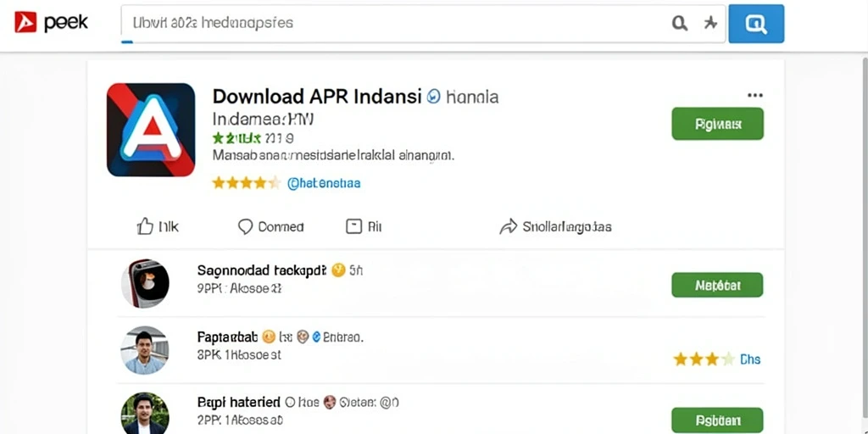868x434 pixels.
Task: Click the orange emoji beside Faptarbat
Action: [x=269, y=336]
